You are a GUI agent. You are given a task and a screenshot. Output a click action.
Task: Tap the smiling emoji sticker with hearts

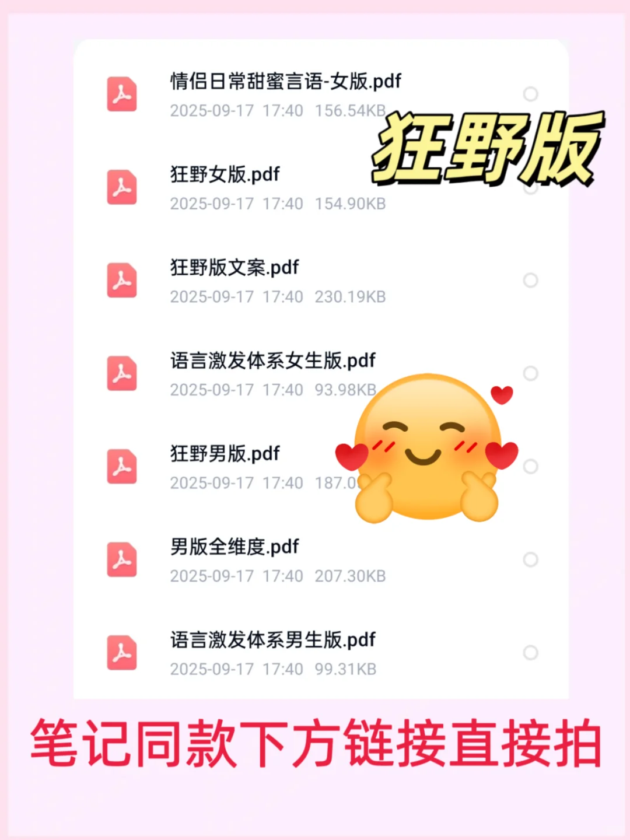tap(427, 449)
